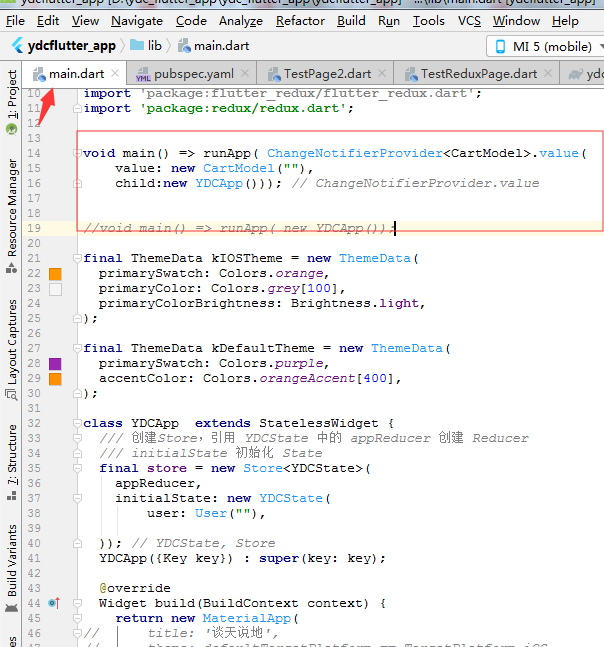604x647 pixels.
Task: Close the TestReduxPage.dart tab
Action: [548, 74]
